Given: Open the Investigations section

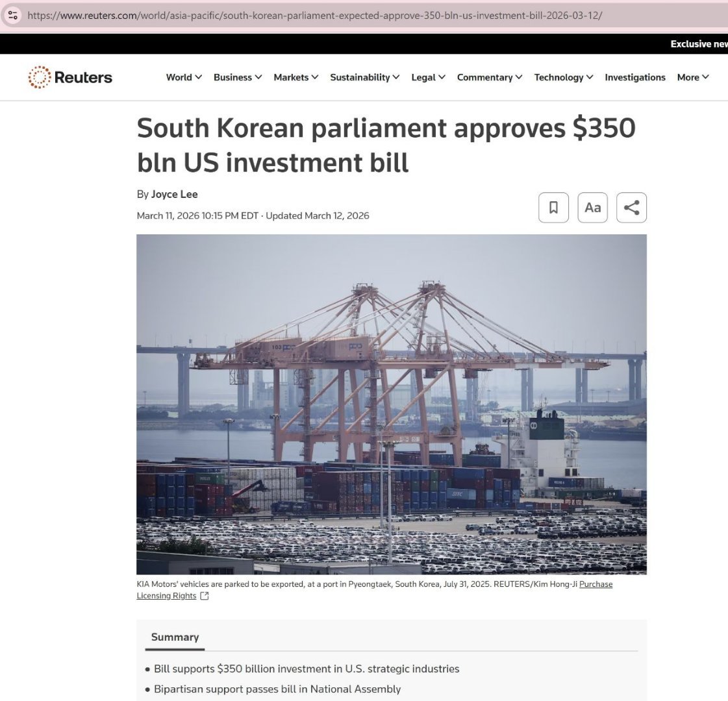Looking at the screenshot, I should (634, 77).
